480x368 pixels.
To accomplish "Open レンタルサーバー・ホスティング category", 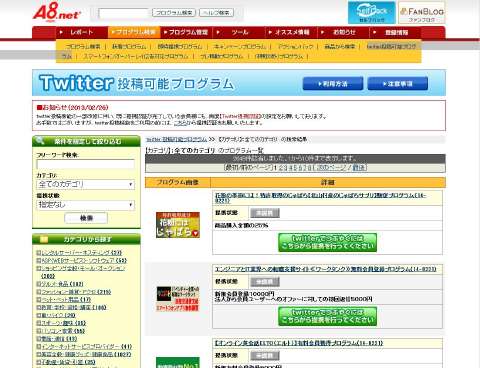I will [x=81, y=253].
